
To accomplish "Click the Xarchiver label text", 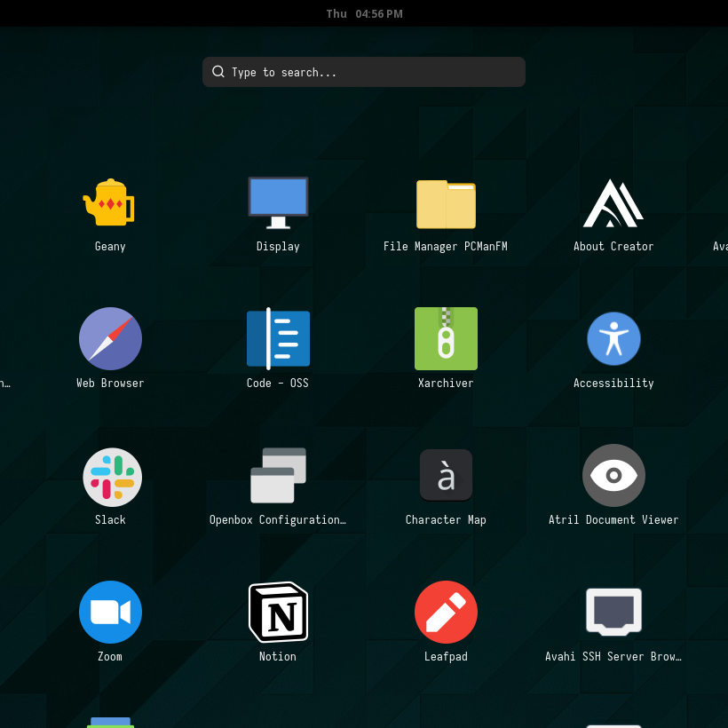I will [446, 383].
